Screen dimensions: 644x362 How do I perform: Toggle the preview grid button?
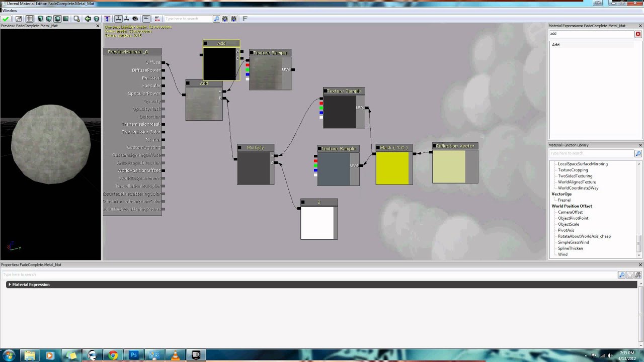(x=30, y=19)
